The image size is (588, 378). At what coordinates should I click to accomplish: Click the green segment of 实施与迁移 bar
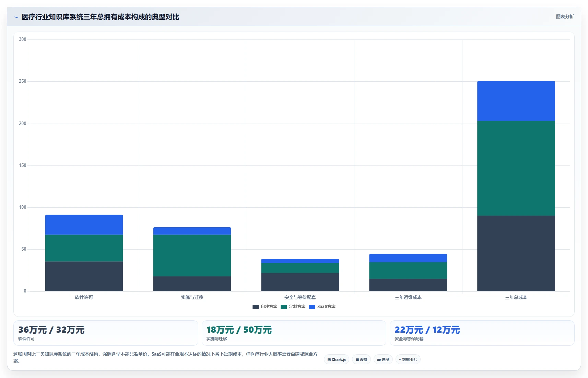point(192,255)
